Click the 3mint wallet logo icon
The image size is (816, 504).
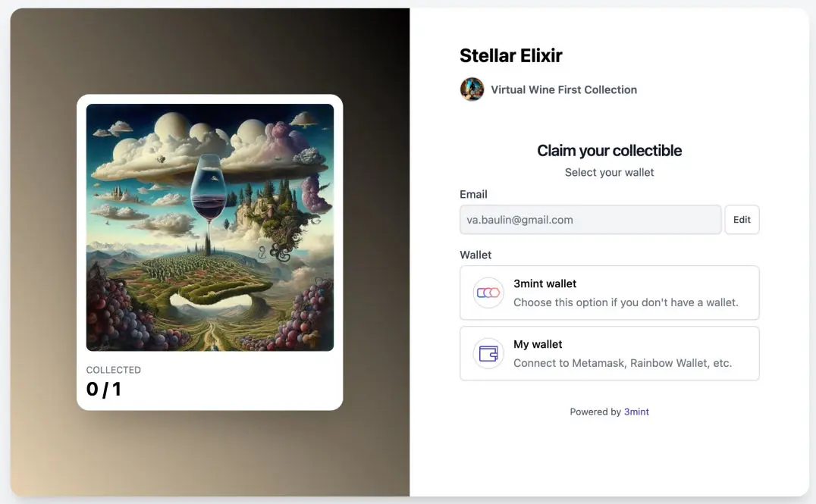pyautogui.click(x=488, y=293)
